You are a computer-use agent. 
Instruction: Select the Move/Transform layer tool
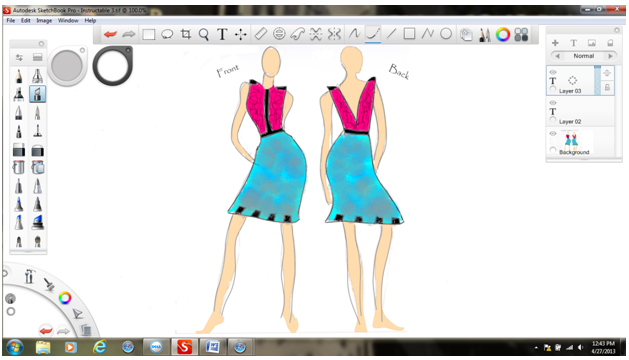(x=240, y=35)
